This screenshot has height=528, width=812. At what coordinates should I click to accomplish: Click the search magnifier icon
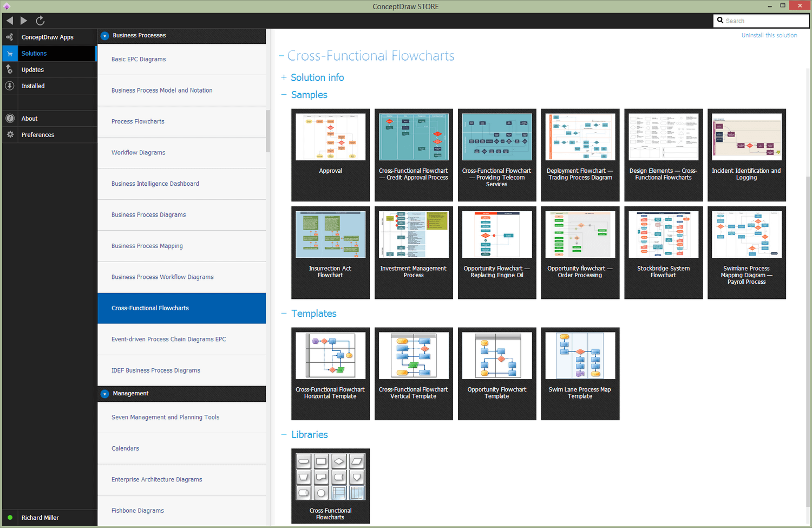pyautogui.click(x=720, y=20)
